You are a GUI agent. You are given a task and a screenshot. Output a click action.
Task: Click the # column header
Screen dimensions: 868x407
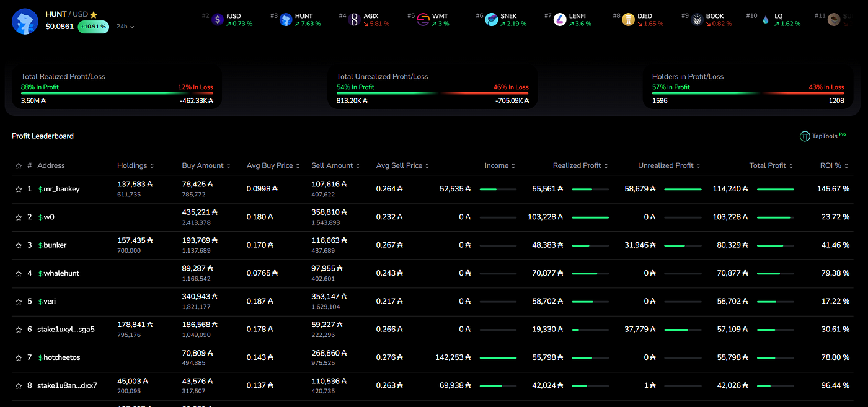coord(30,165)
